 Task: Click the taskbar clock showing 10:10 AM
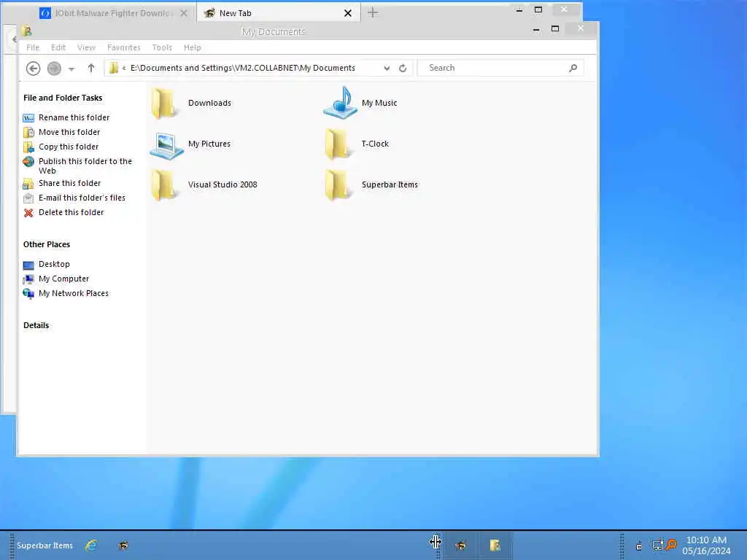click(x=706, y=545)
